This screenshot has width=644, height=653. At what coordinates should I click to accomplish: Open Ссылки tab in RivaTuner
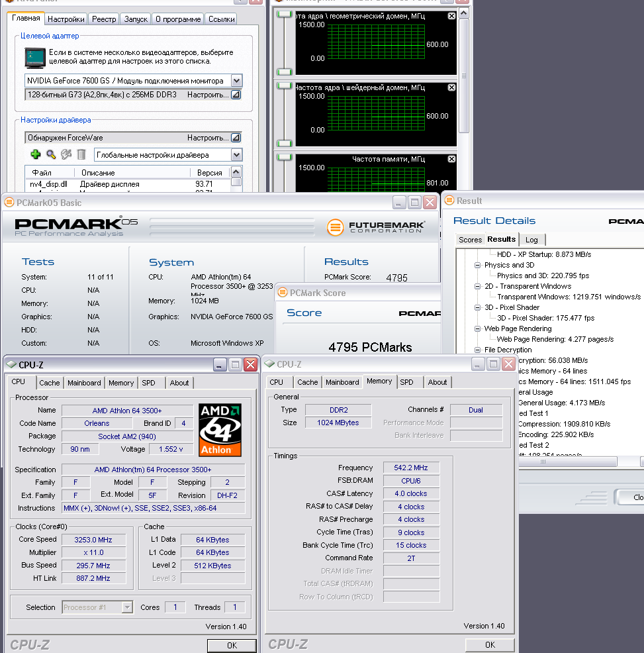222,19
